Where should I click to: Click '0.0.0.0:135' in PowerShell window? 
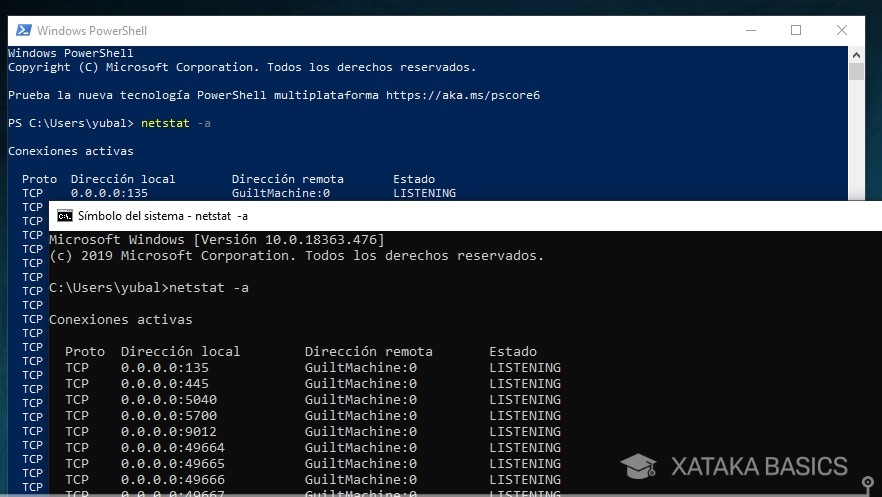click(109, 193)
